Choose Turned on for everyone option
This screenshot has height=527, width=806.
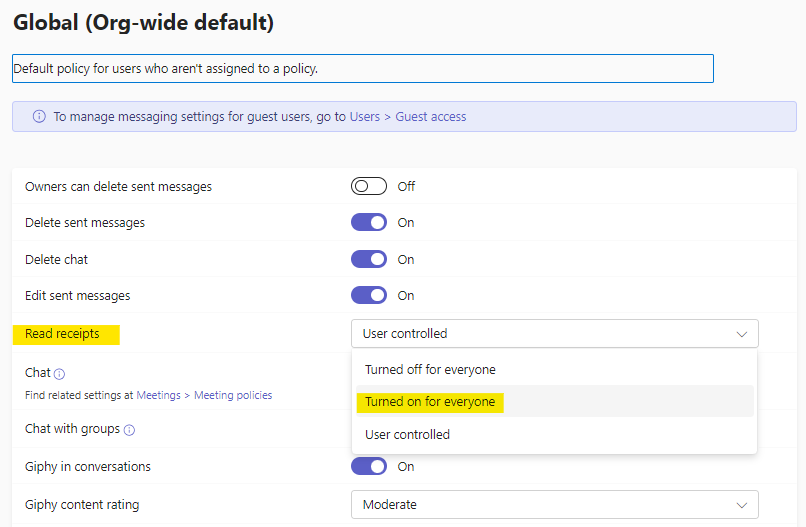coord(430,402)
